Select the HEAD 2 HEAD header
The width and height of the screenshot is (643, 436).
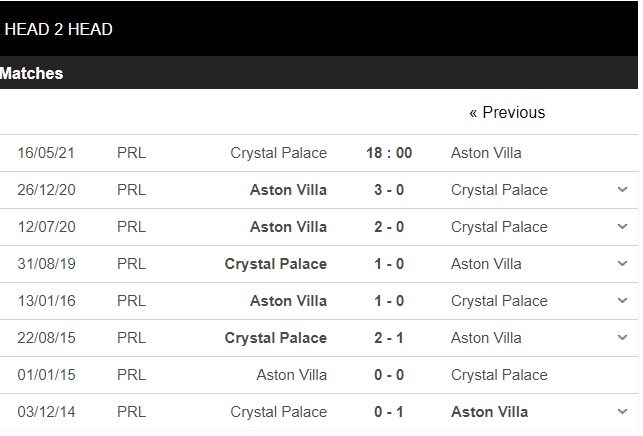pyautogui.click(x=58, y=29)
